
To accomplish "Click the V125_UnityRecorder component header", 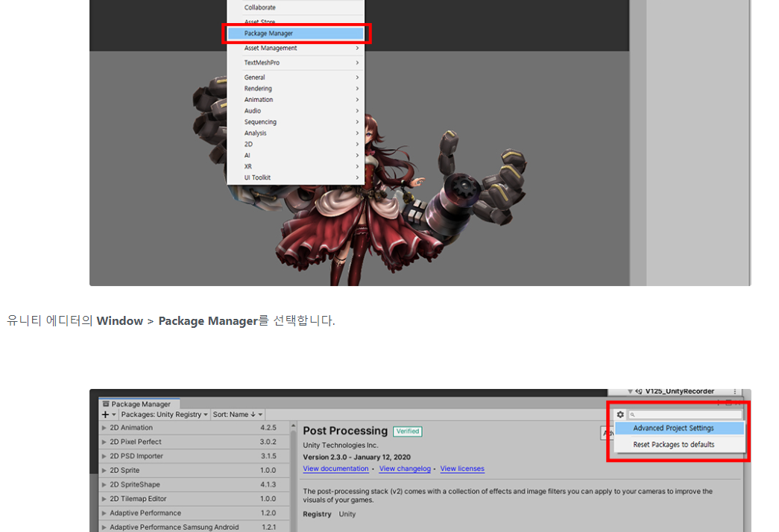I will click(x=680, y=391).
